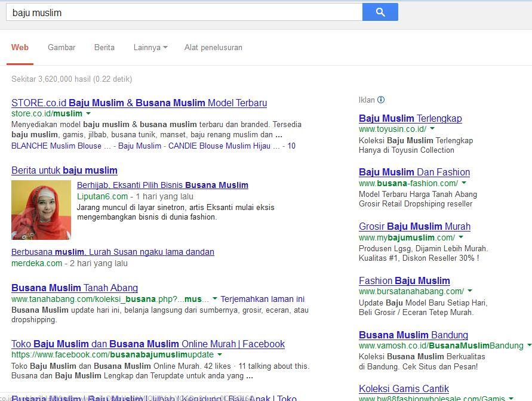
Task: Expand arrow beside www.mybajumuslim.com URL
Action: pyautogui.click(x=461, y=237)
